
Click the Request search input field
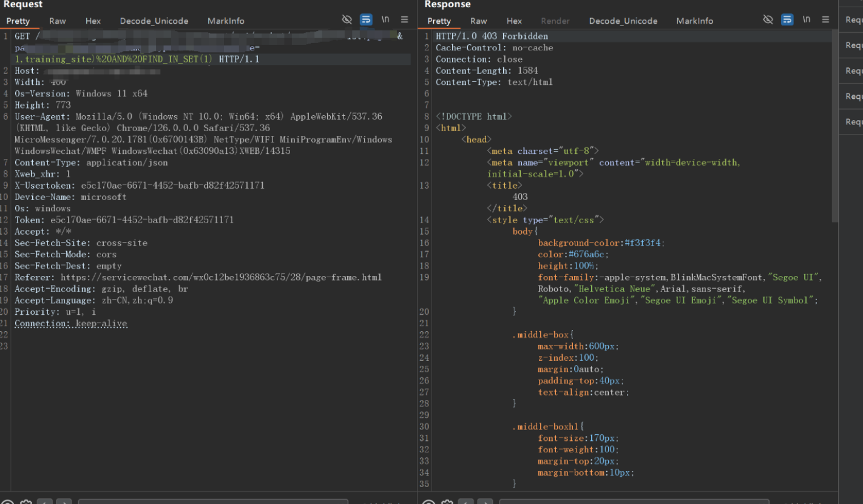pyautogui.click(x=213, y=501)
